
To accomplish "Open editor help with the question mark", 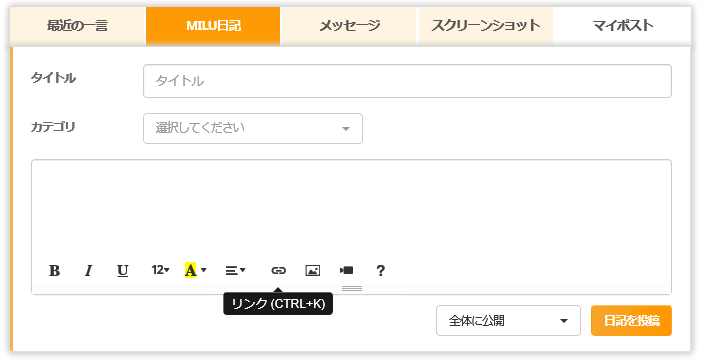I will pos(380,270).
